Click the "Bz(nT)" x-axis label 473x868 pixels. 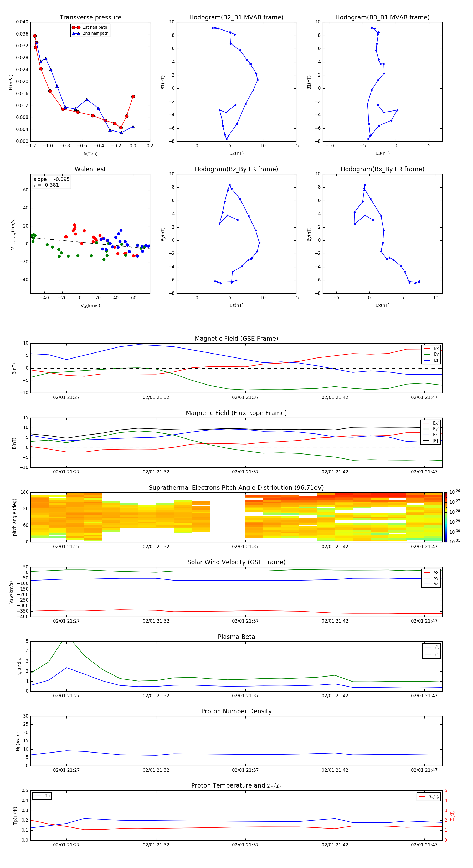236,305
